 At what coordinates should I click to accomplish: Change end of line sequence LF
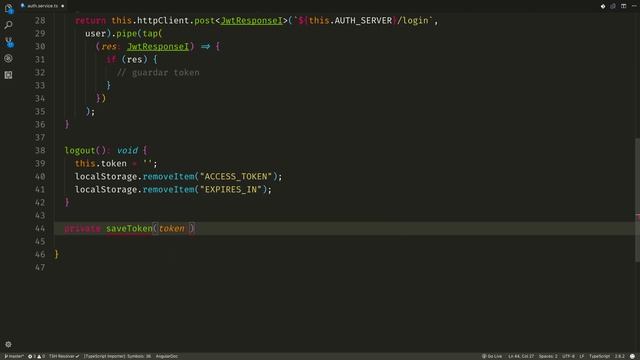pos(582,356)
